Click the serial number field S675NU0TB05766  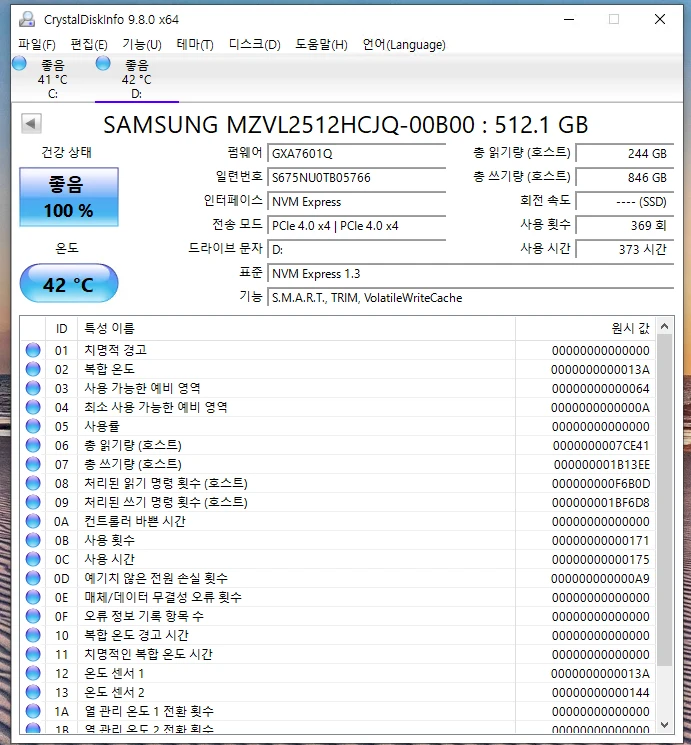coord(356,178)
